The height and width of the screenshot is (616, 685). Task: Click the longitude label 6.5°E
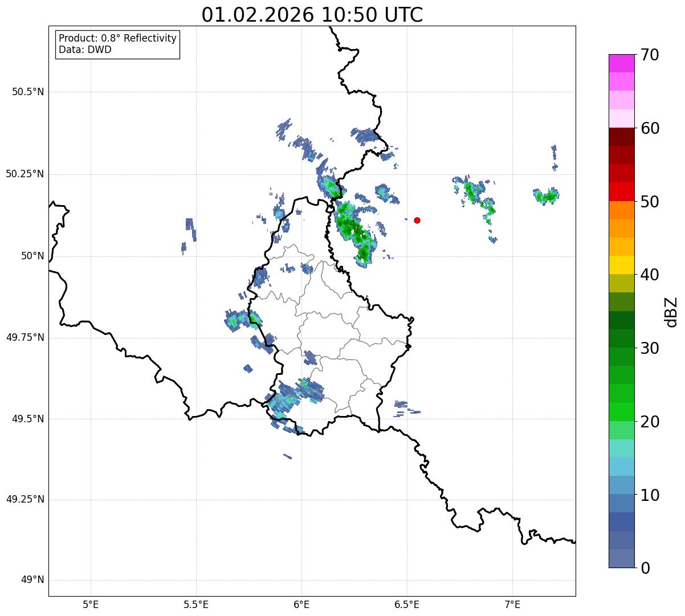tap(407, 605)
